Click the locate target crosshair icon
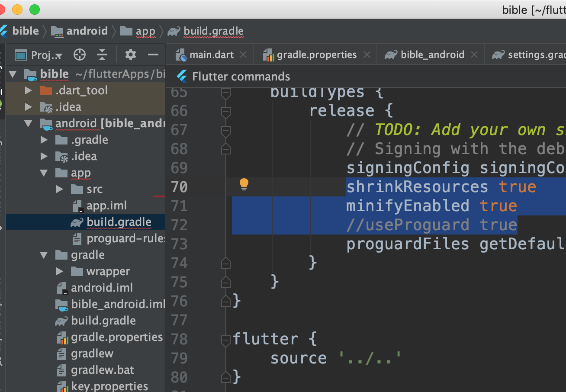The image size is (566, 392). pos(80,55)
